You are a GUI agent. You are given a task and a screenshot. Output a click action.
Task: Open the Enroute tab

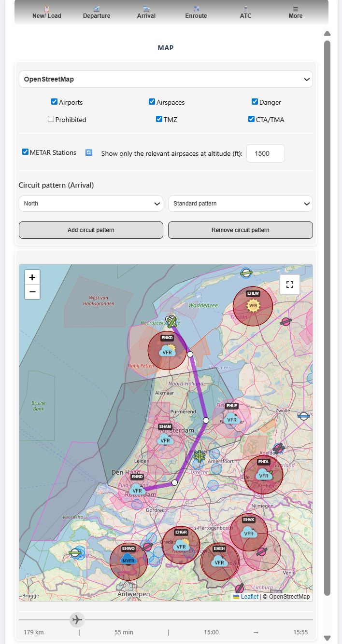click(196, 13)
